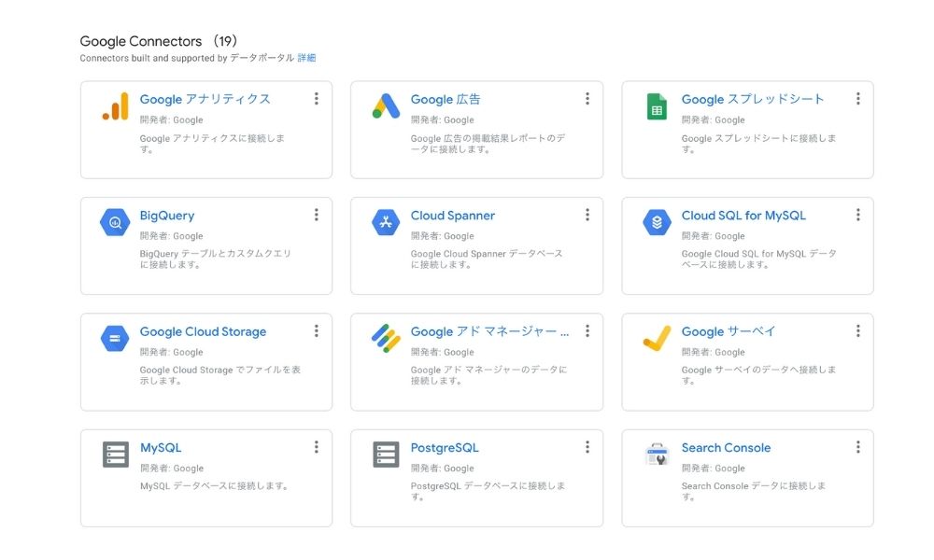Viewport: 934px width, 560px height.
Task: Select the PostgreSQL connector title
Action: click(445, 448)
